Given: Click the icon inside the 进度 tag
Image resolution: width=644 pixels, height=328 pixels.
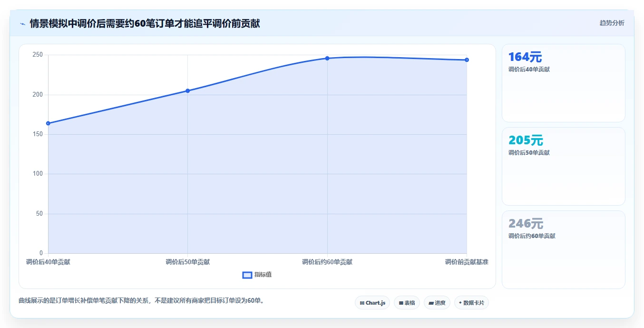Looking at the screenshot, I should coord(431,303).
